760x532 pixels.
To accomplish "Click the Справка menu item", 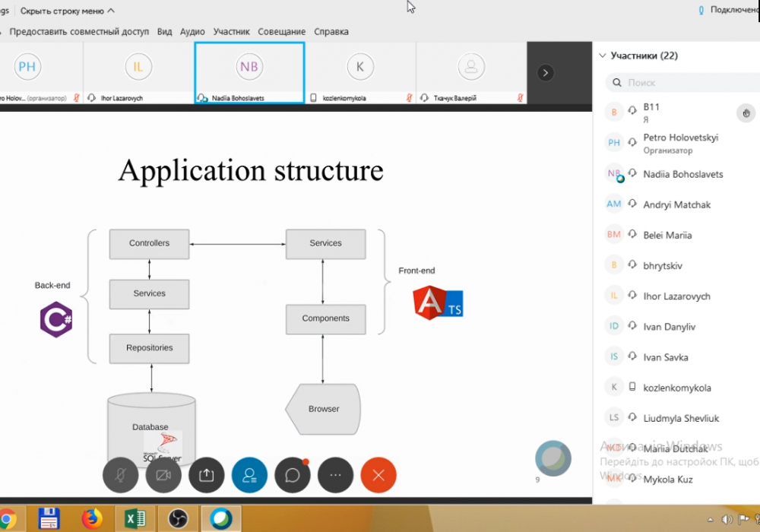I will (331, 32).
